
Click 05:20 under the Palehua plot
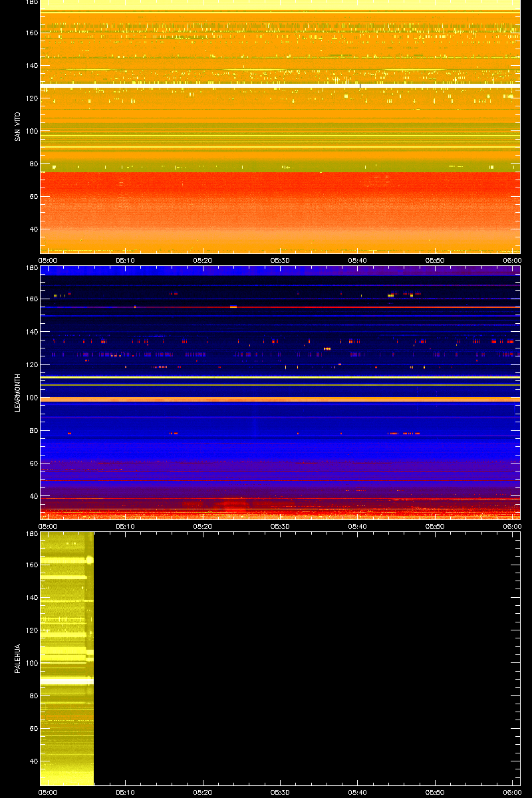[203, 792]
